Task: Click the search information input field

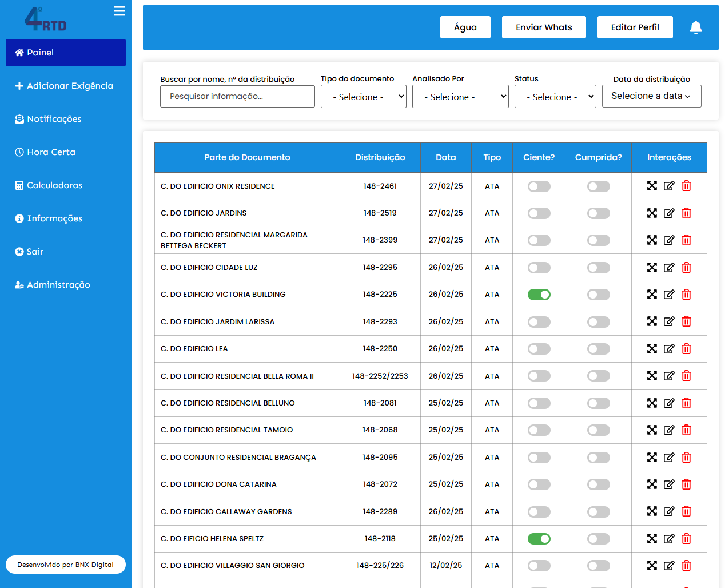Action: click(x=237, y=97)
